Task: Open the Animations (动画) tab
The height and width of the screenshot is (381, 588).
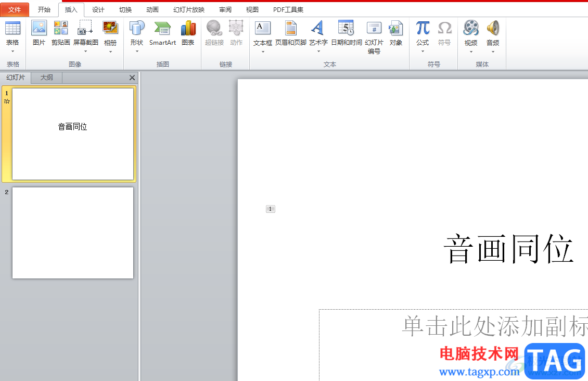Action: (152, 10)
